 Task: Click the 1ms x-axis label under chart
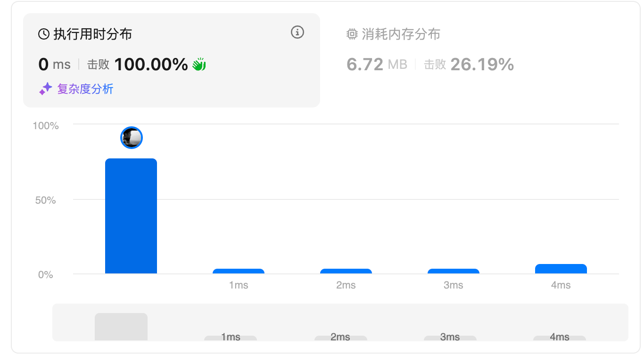coord(239,285)
